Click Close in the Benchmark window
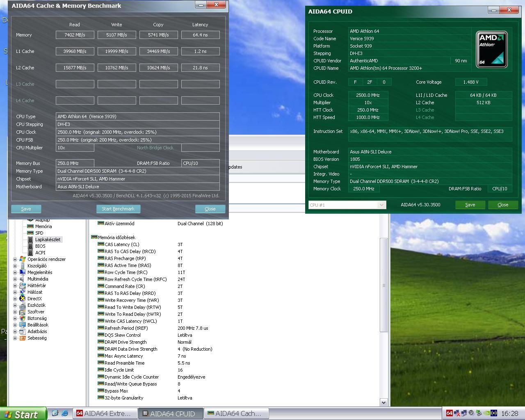Image resolution: width=525 pixels, height=420 pixels. (x=210, y=209)
